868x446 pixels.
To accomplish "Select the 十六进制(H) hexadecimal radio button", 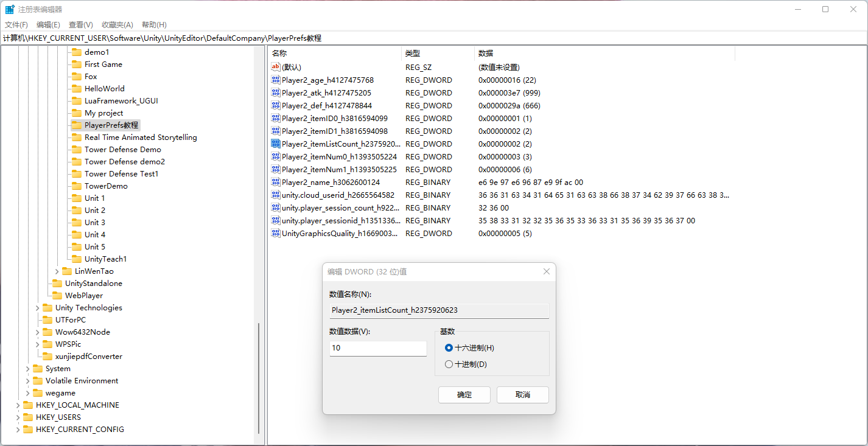I will (x=449, y=348).
